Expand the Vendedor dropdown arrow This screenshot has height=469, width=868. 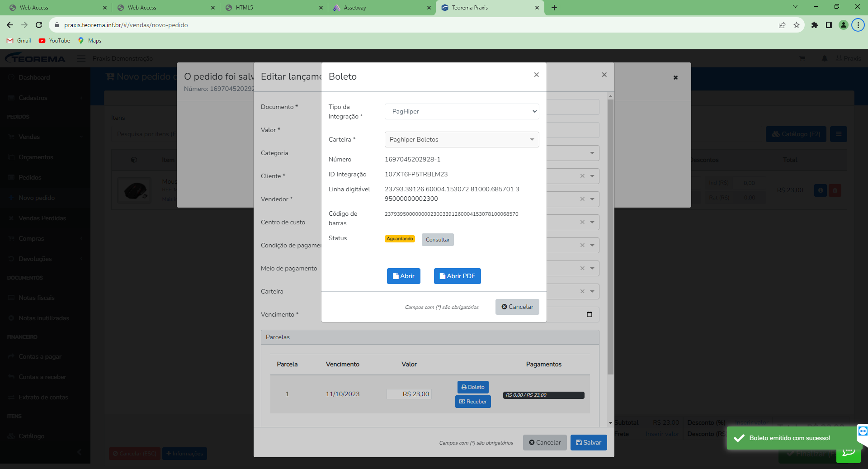click(x=592, y=199)
